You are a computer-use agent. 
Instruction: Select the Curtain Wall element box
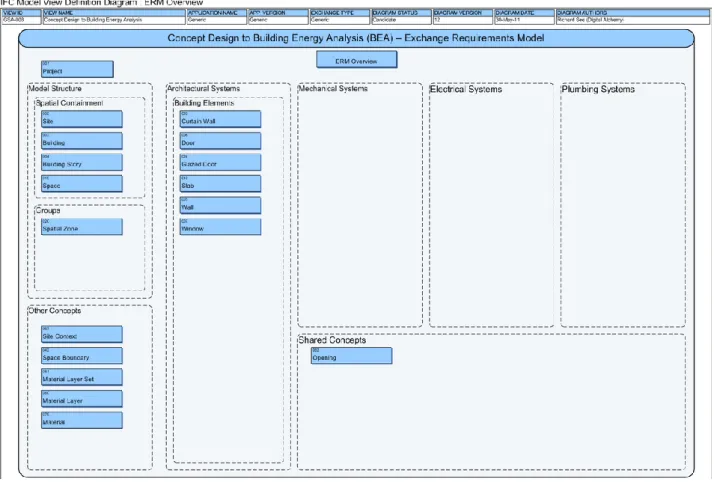tap(220, 119)
